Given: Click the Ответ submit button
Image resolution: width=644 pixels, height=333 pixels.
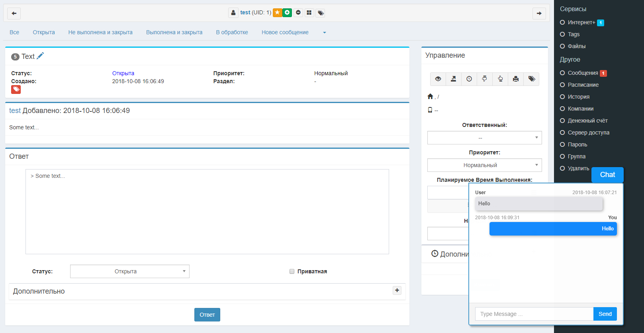Looking at the screenshot, I should 207,315.
